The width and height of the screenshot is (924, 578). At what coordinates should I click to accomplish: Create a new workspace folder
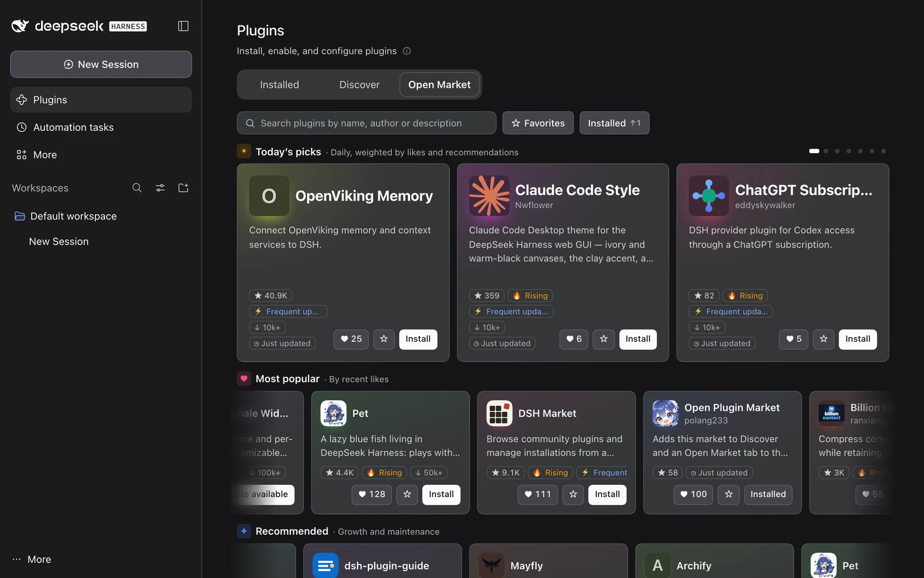183,188
